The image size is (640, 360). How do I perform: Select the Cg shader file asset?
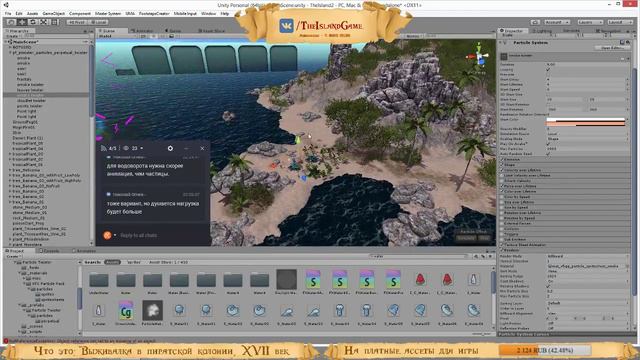click(x=126, y=311)
